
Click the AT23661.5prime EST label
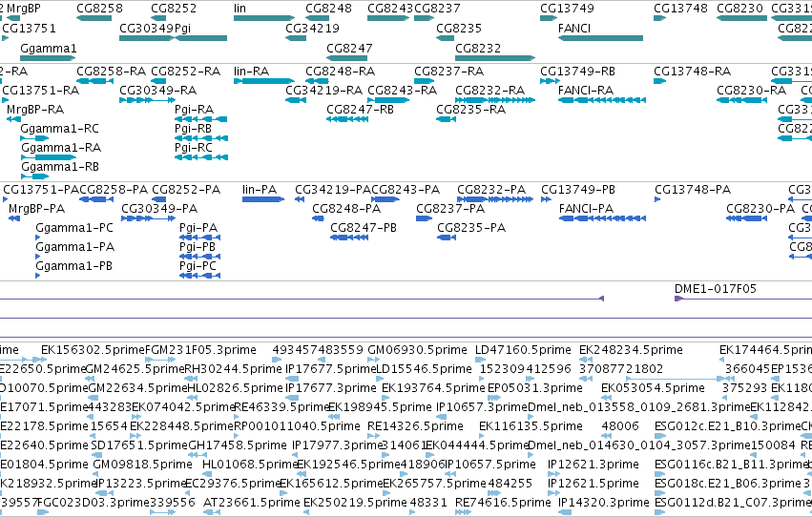(252, 503)
